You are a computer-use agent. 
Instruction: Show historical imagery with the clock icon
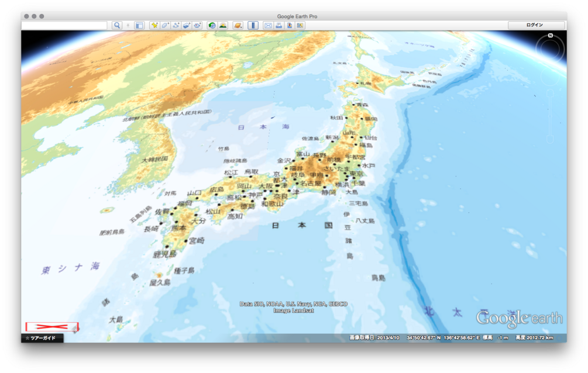coord(212,26)
